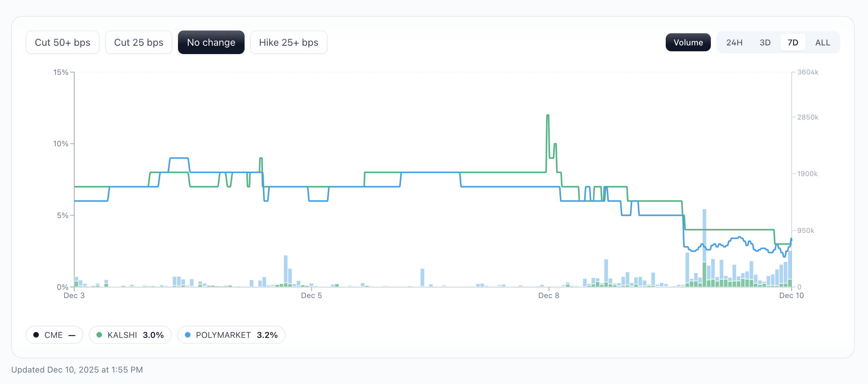The image size is (868, 384).
Task: Toggle POLYMARKET series via blue dot
Action: [188, 335]
